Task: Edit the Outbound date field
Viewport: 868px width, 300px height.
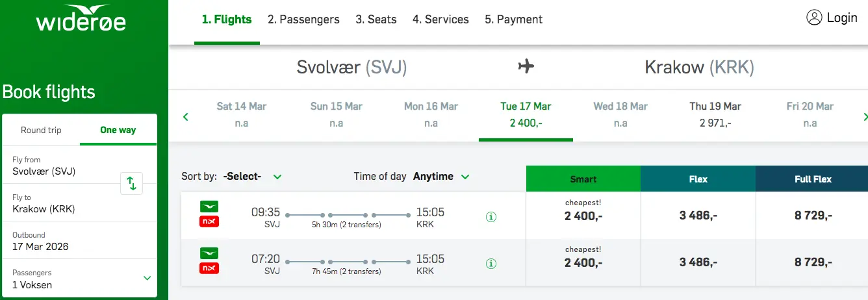Action: 79,241
